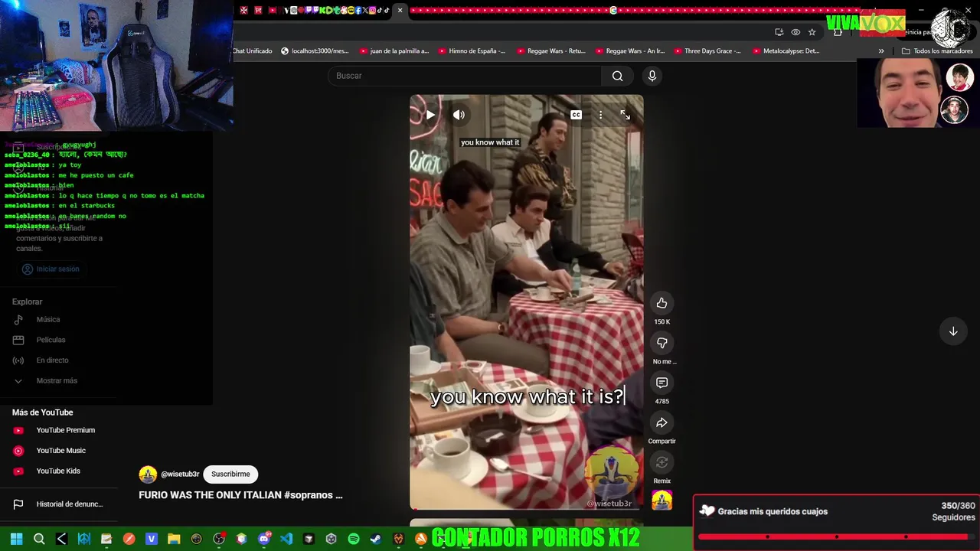Open the Himno de España bookmark
Screen dimensions: 980x551
pyautogui.click(x=472, y=51)
